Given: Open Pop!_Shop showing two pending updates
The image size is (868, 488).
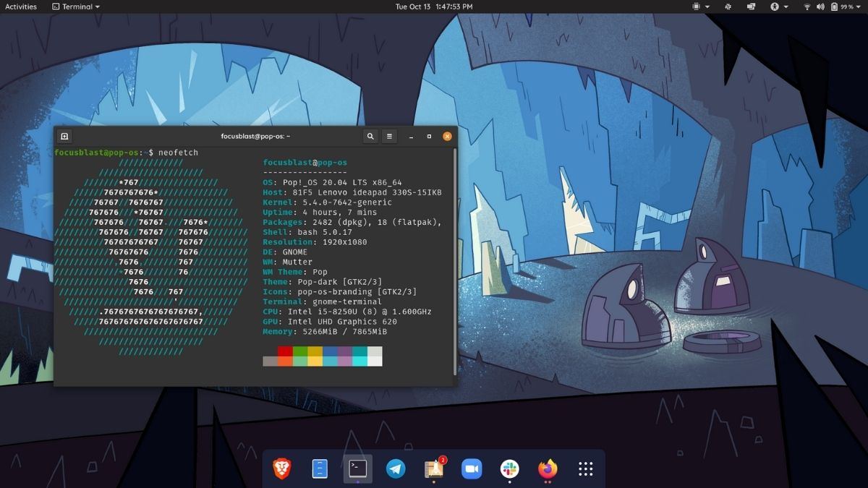Looking at the screenshot, I should (433, 469).
